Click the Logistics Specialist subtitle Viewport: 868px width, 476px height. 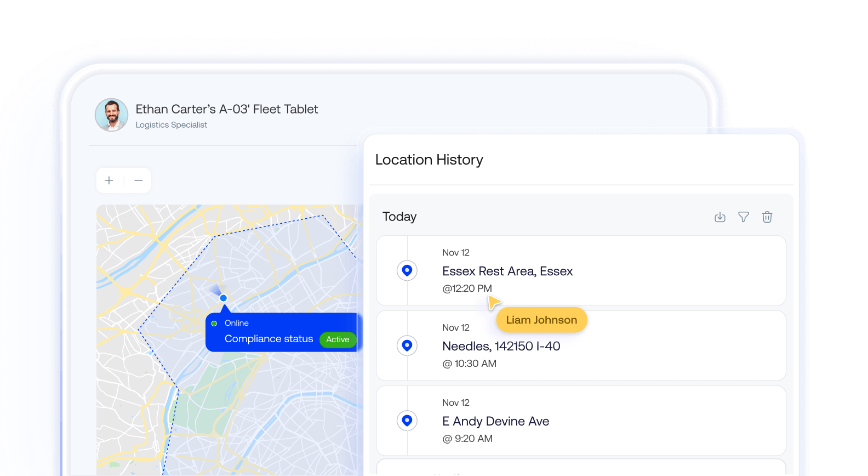pyautogui.click(x=172, y=125)
